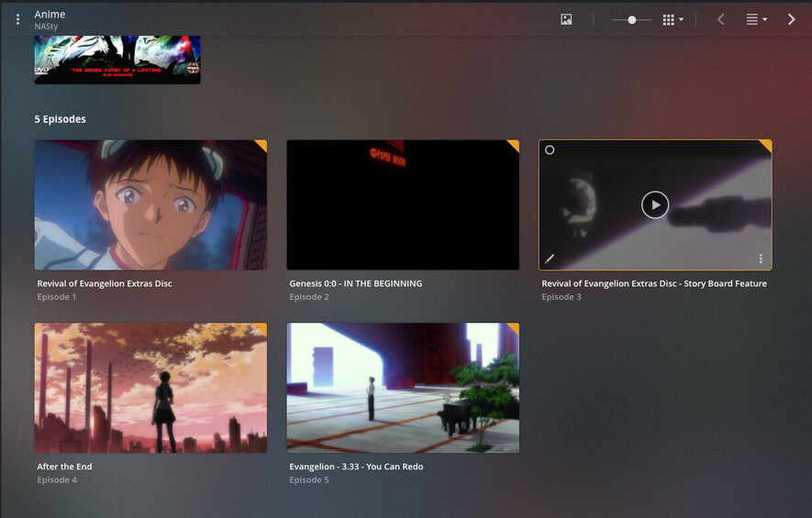Play Story Board Feature episode
Viewport: 812px width, 518px height.
tap(655, 205)
